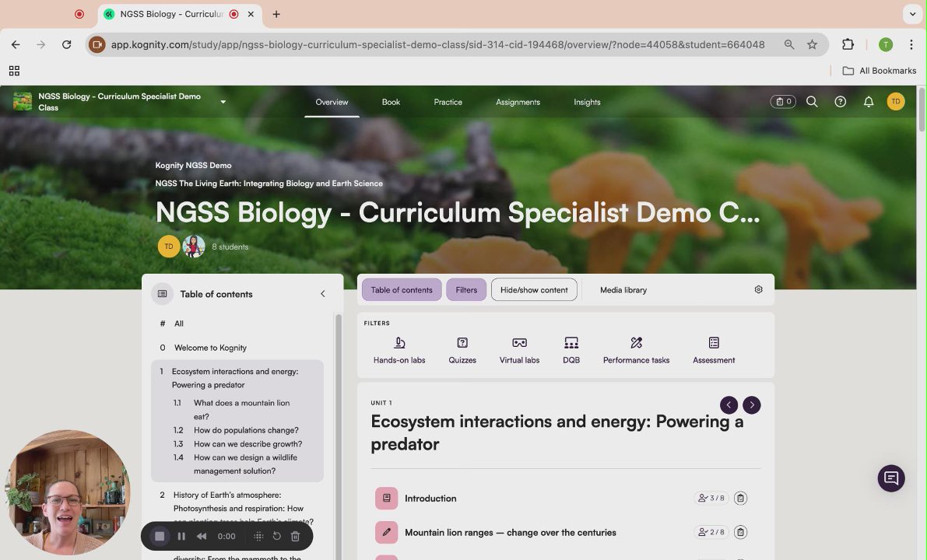Open the Hands-on labs filter
The image size is (927, 560).
(x=399, y=350)
